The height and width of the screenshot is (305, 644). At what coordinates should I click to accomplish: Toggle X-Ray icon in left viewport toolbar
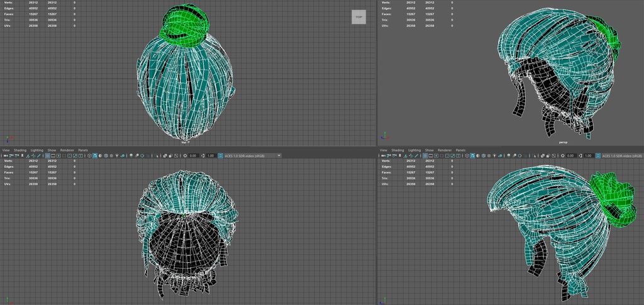(165, 155)
